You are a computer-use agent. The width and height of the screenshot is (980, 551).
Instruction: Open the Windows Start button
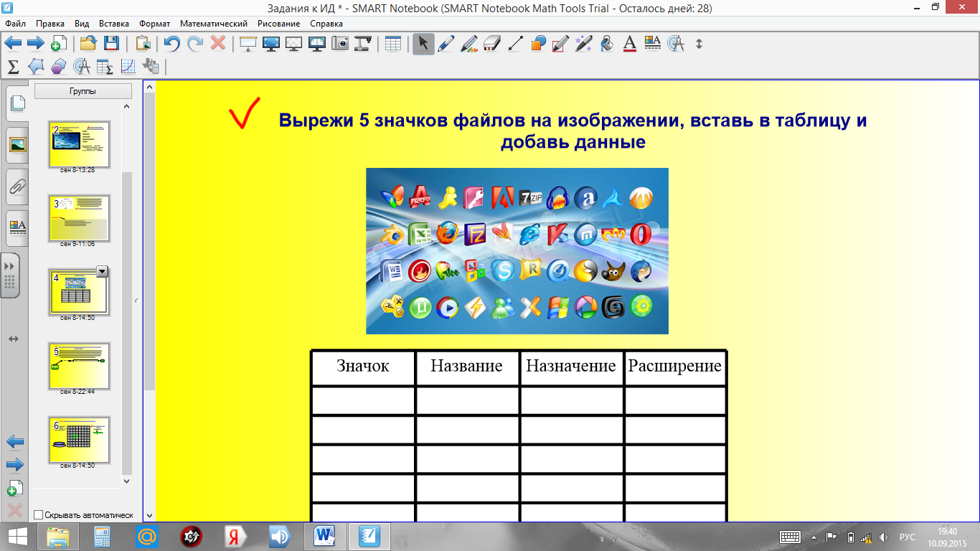point(17,535)
